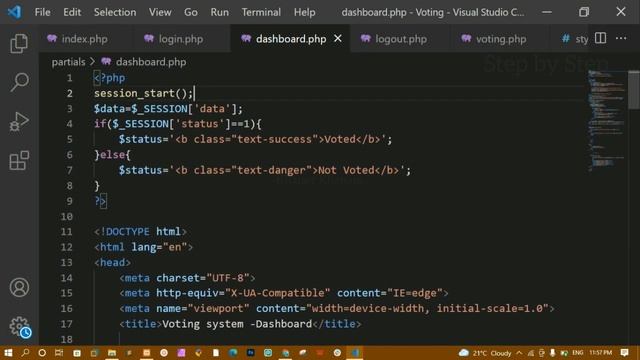Click the 'Not Voted' text on line 7

coord(346,170)
